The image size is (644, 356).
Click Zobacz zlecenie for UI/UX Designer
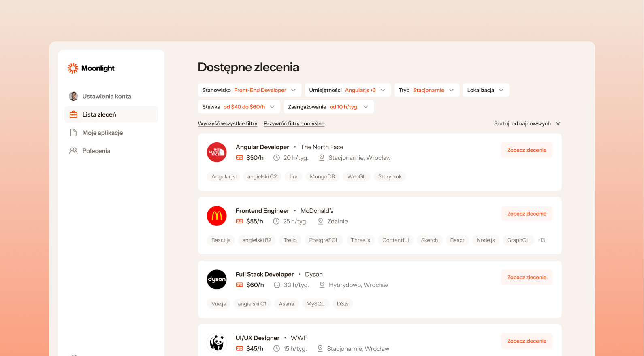tap(527, 341)
